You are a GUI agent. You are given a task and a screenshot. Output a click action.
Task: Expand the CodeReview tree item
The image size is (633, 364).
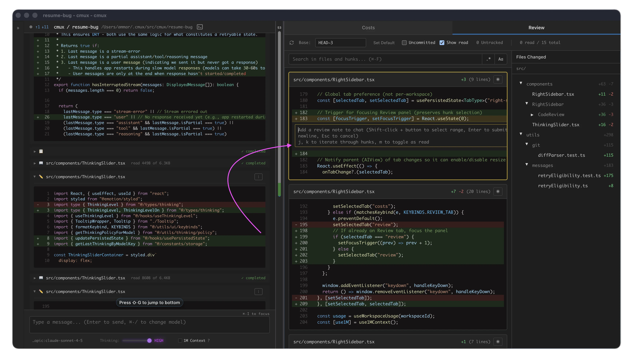pos(532,114)
